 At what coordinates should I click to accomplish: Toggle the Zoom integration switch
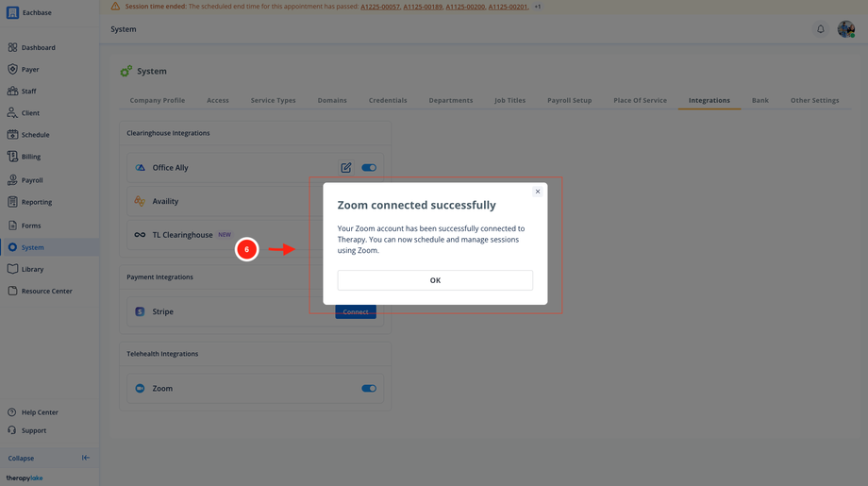(369, 389)
